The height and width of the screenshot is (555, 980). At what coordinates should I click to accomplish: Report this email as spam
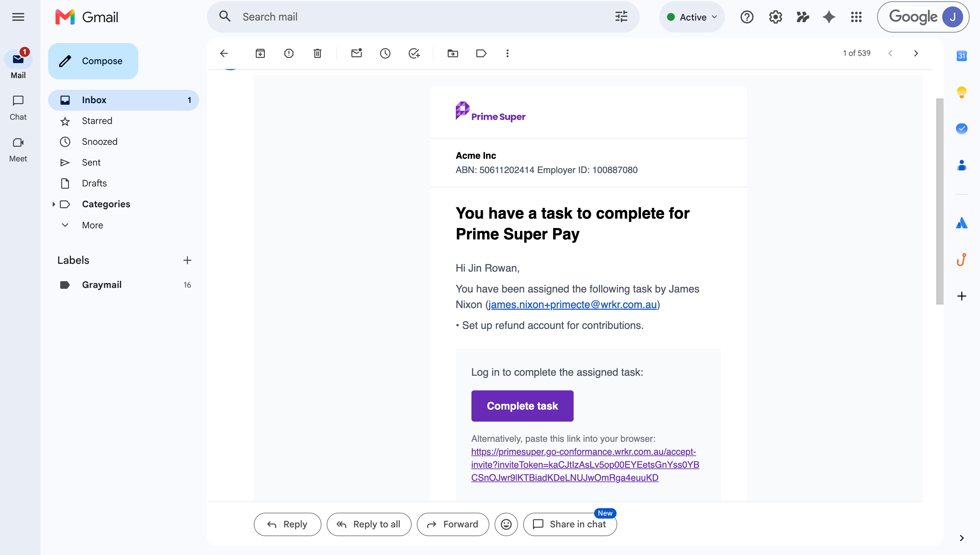tap(289, 53)
